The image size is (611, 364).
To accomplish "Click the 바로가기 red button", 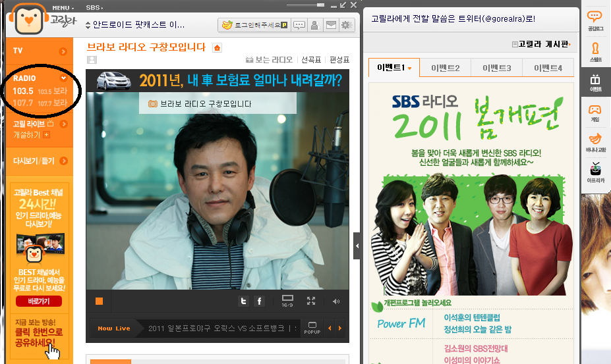I will point(39,301).
